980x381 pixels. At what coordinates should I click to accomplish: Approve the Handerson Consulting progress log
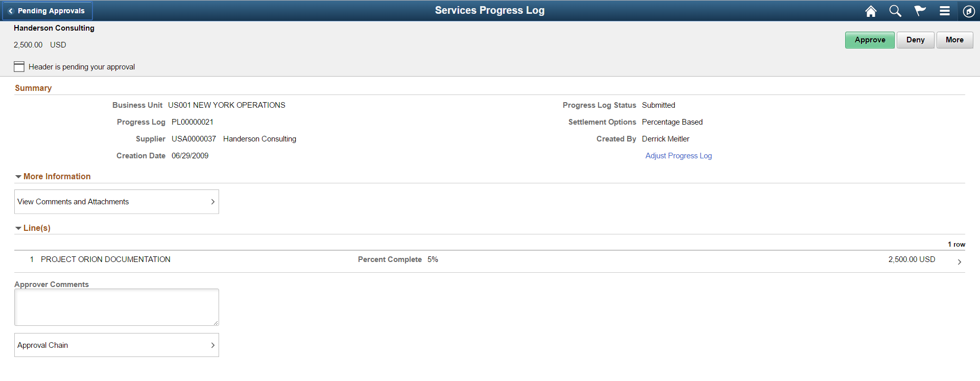pyautogui.click(x=870, y=40)
